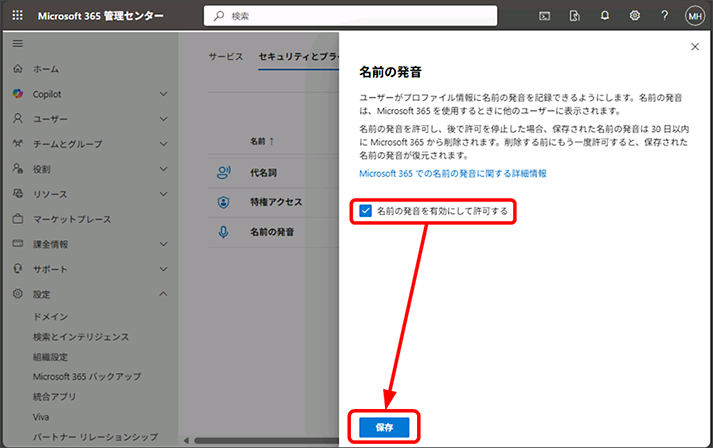The height and width of the screenshot is (448, 713).
Task: Open the MH account avatar
Action: click(694, 16)
